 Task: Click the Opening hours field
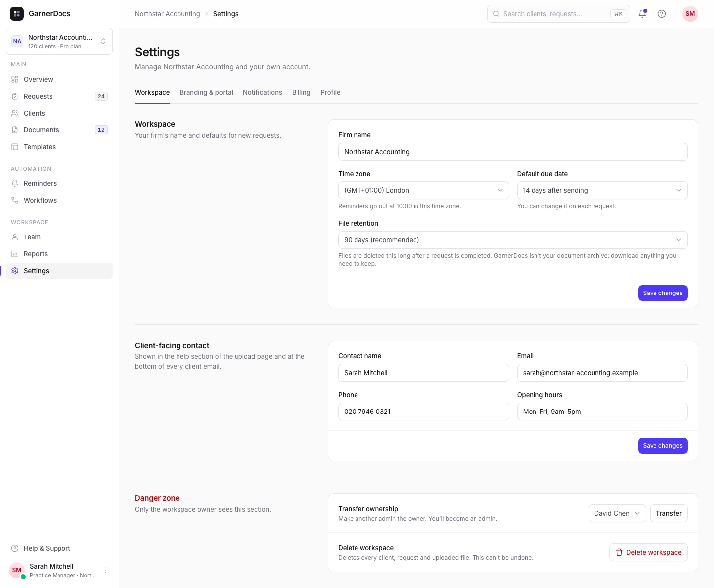click(x=602, y=412)
